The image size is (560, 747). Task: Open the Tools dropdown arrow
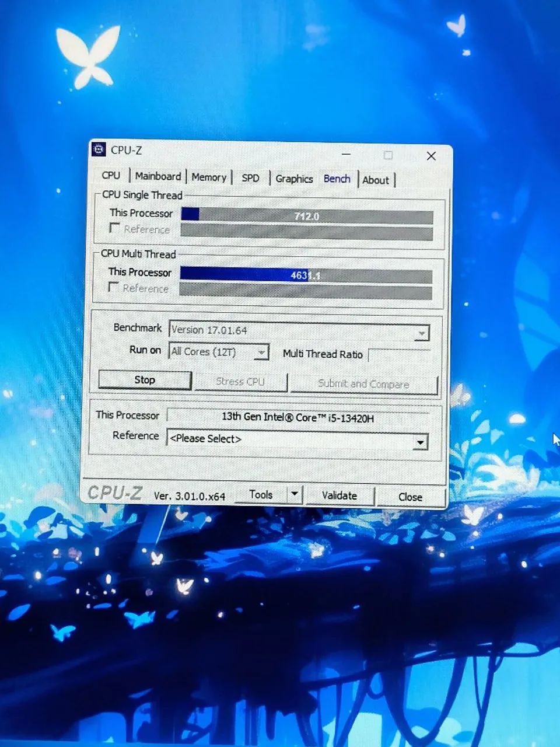[x=295, y=494]
